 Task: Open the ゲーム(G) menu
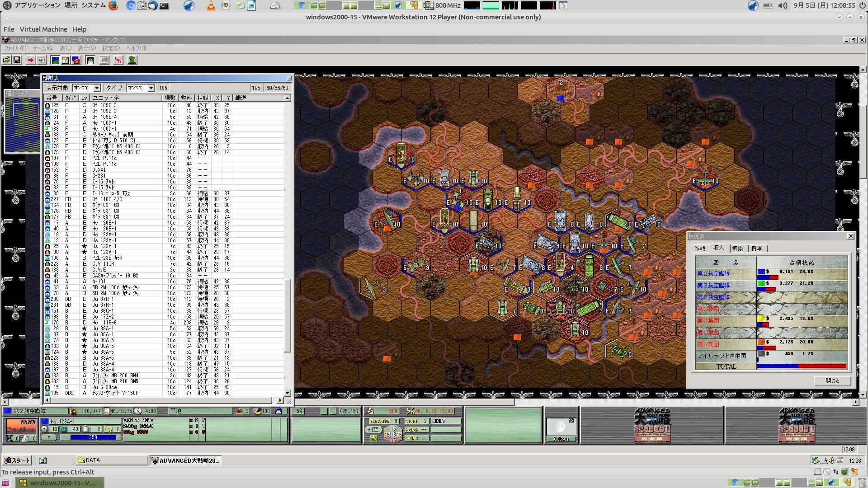pos(43,48)
